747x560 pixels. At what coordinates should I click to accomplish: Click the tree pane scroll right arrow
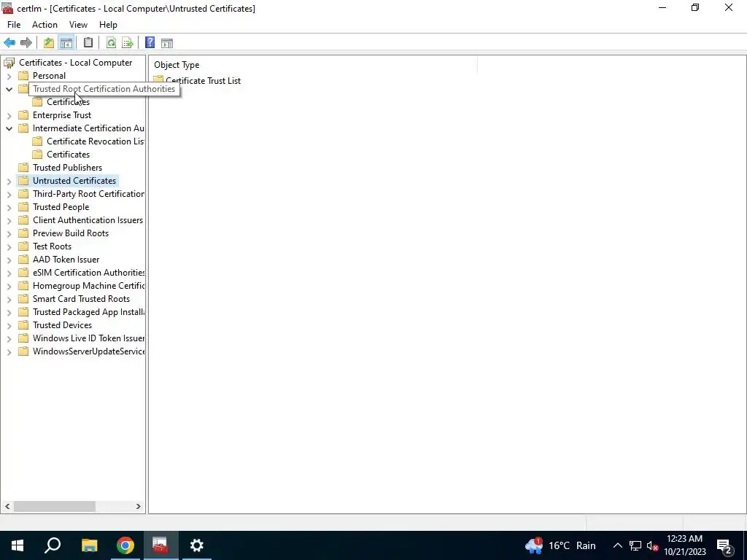pos(138,506)
